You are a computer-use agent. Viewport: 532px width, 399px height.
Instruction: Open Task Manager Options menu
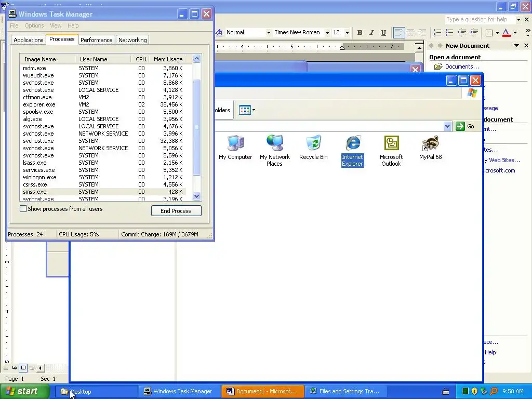pyautogui.click(x=34, y=25)
